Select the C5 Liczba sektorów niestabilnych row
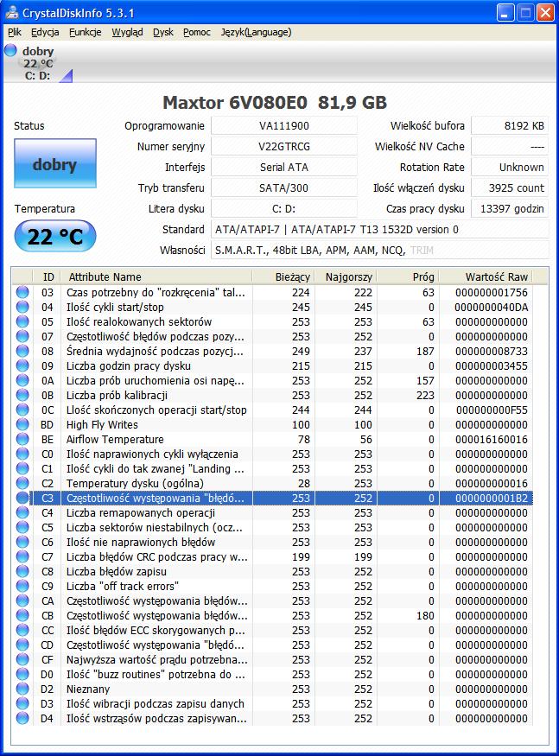Viewport: 559px width, 756px height. click(272, 527)
